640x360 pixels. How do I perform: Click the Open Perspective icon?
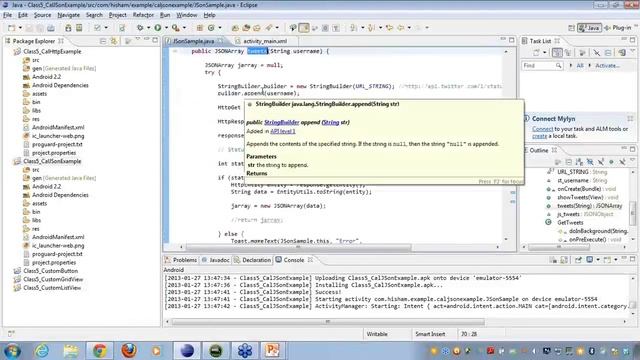click(571, 28)
